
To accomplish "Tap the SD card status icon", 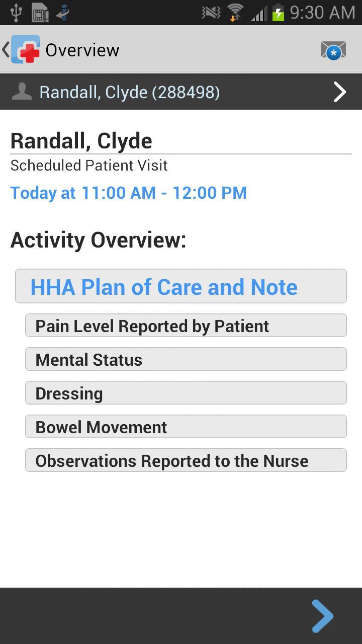I will (40, 12).
